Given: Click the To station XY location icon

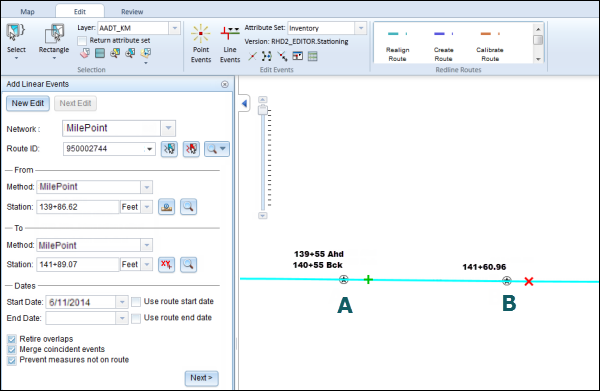Looking at the screenshot, I should (x=166, y=264).
